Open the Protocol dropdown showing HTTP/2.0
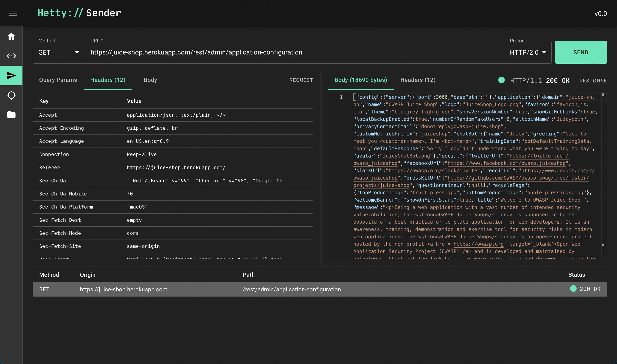The image size is (617, 364). pyautogui.click(x=527, y=52)
